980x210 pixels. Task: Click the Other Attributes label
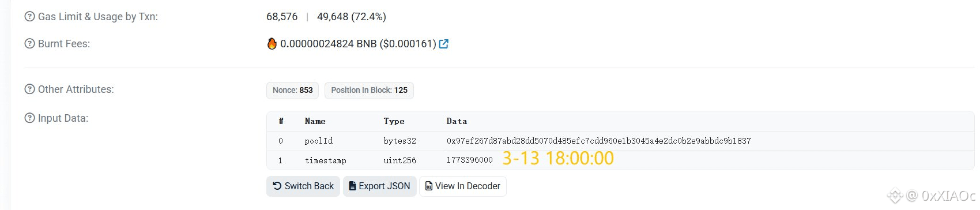tap(76, 89)
